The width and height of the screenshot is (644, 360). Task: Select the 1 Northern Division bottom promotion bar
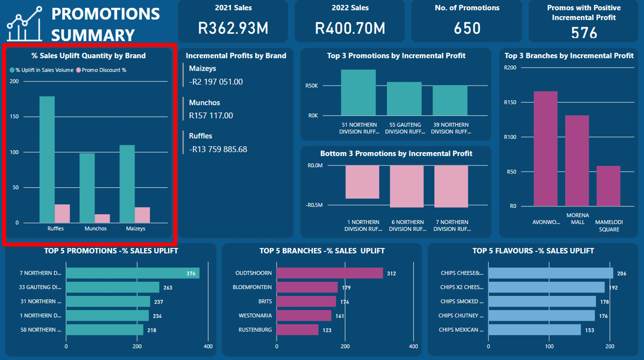[x=362, y=182]
